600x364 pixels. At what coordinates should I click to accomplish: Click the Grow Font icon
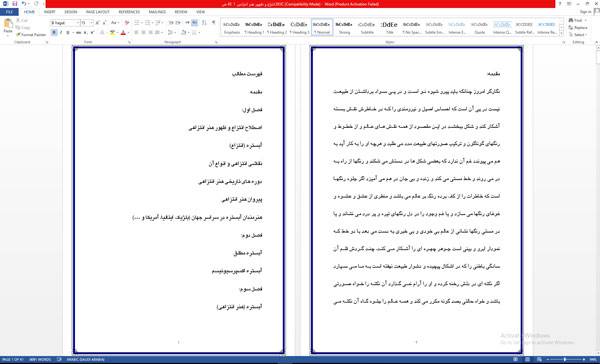click(x=97, y=23)
